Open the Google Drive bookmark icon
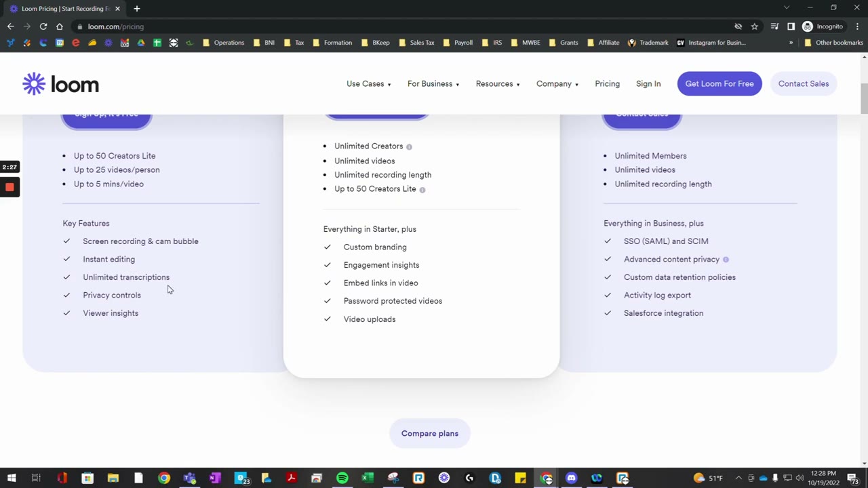The height and width of the screenshot is (488, 868). tap(141, 43)
